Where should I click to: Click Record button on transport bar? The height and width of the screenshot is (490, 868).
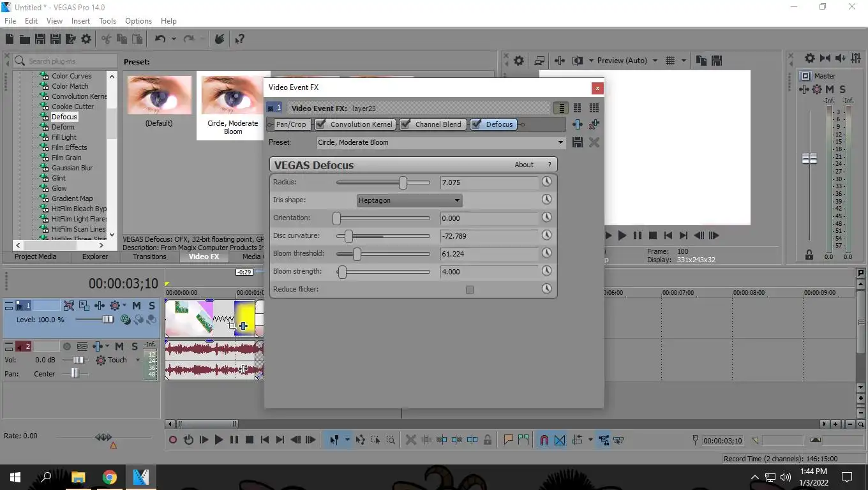click(173, 440)
